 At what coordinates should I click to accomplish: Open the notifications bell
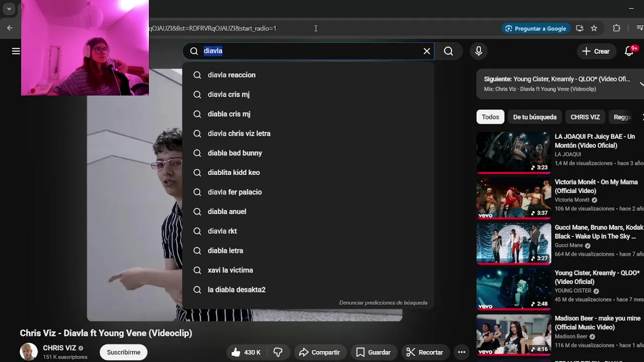(x=629, y=51)
